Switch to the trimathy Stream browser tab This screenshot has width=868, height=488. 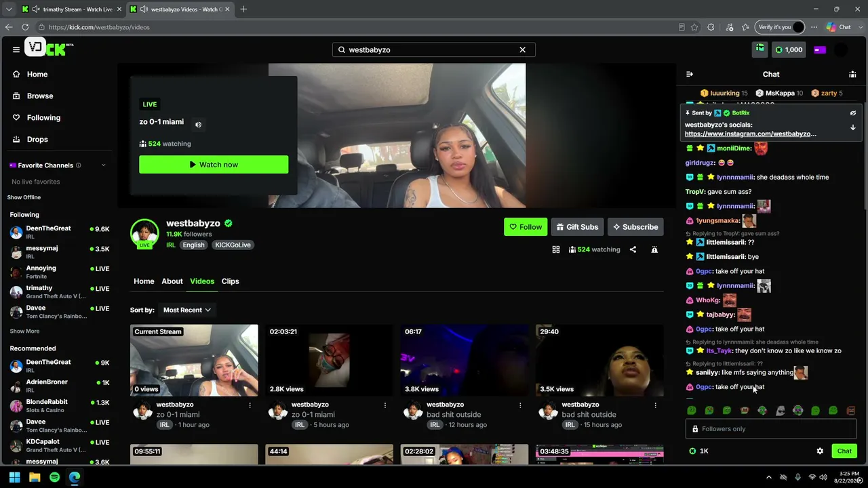pos(72,9)
